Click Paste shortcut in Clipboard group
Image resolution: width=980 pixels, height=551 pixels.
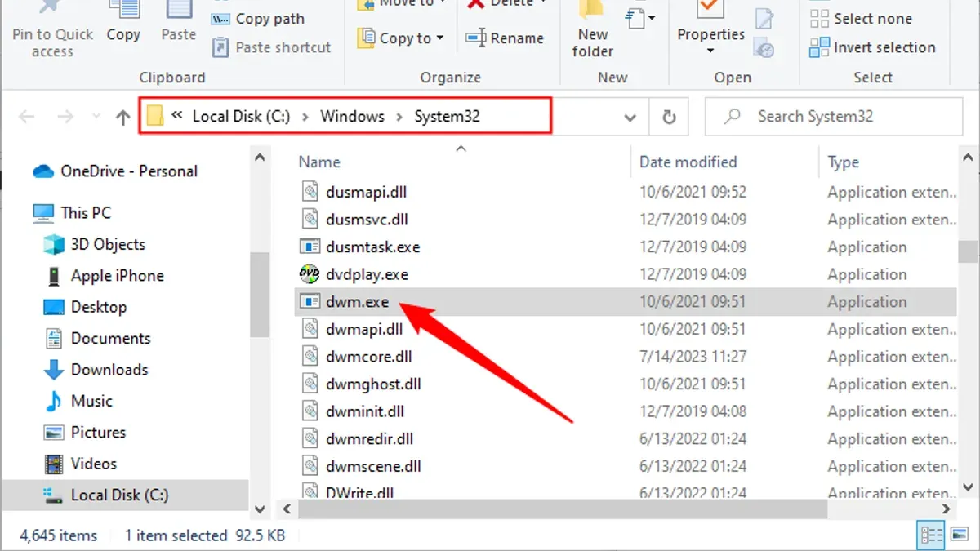point(272,47)
